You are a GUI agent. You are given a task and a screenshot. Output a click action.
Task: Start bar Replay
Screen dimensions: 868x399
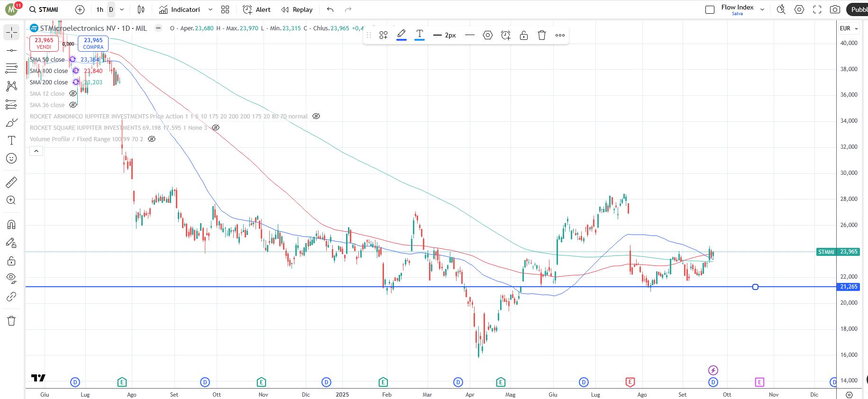click(297, 9)
